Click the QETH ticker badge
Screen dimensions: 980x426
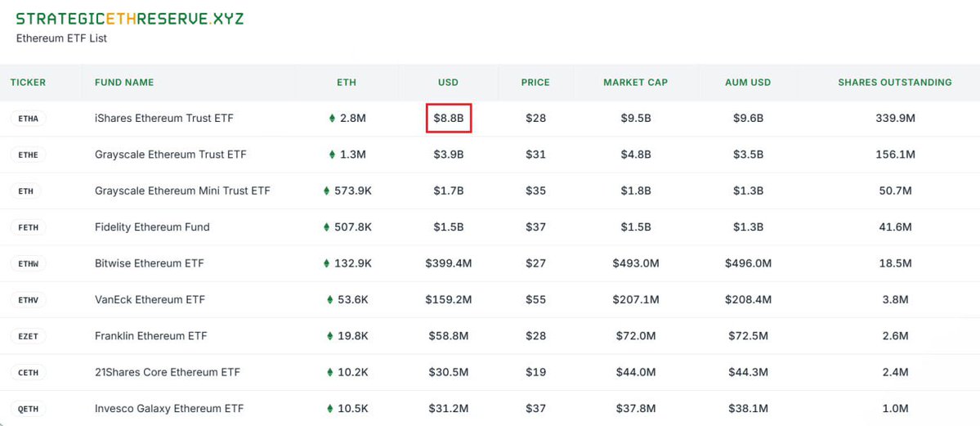click(28, 409)
